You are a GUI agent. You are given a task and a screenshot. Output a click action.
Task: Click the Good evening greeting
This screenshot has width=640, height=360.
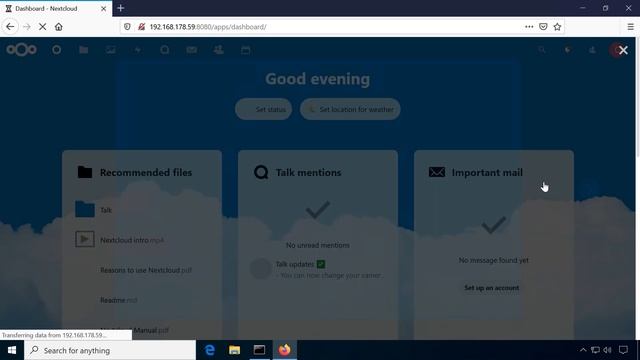pyautogui.click(x=318, y=79)
